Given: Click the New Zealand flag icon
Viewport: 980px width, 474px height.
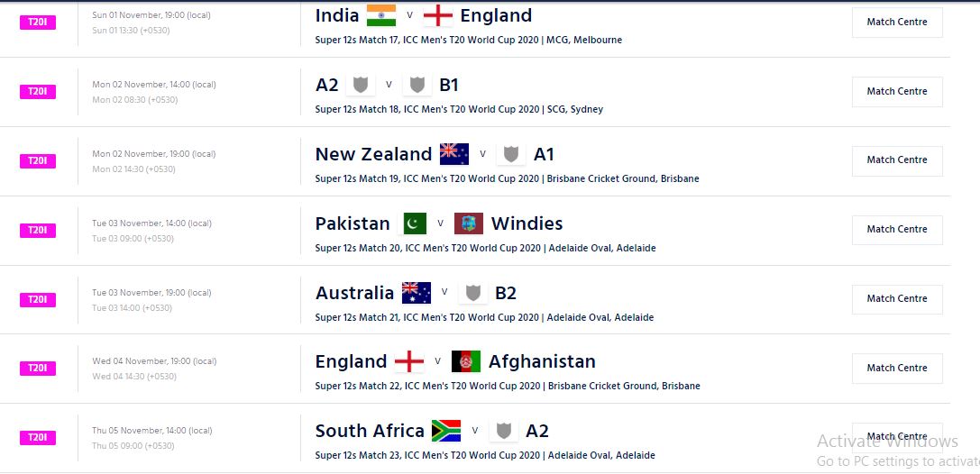Looking at the screenshot, I should click(x=453, y=154).
